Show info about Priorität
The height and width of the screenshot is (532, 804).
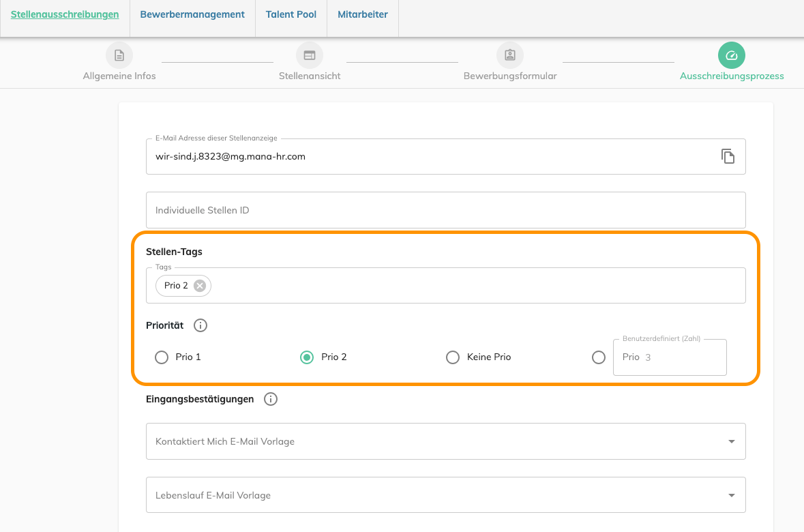point(200,325)
